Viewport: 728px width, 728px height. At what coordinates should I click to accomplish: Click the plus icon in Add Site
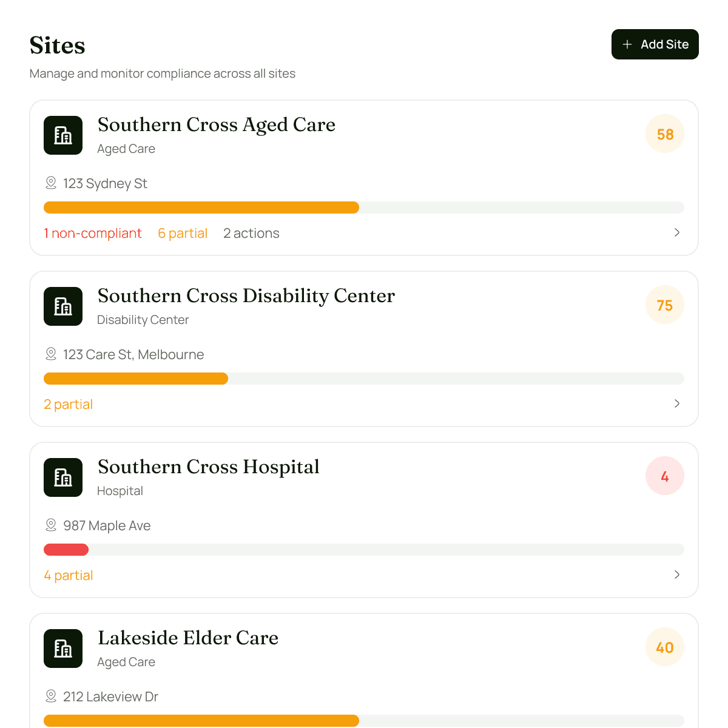click(x=627, y=44)
